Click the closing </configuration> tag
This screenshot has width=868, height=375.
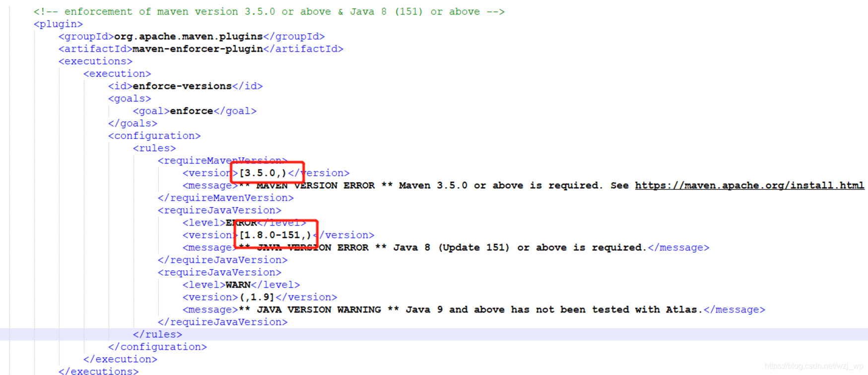[x=157, y=347]
